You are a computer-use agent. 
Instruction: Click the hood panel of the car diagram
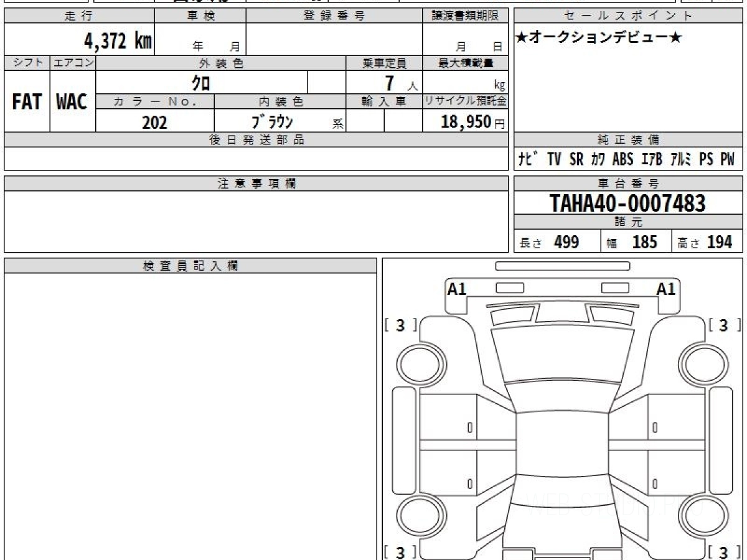tap(561, 354)
